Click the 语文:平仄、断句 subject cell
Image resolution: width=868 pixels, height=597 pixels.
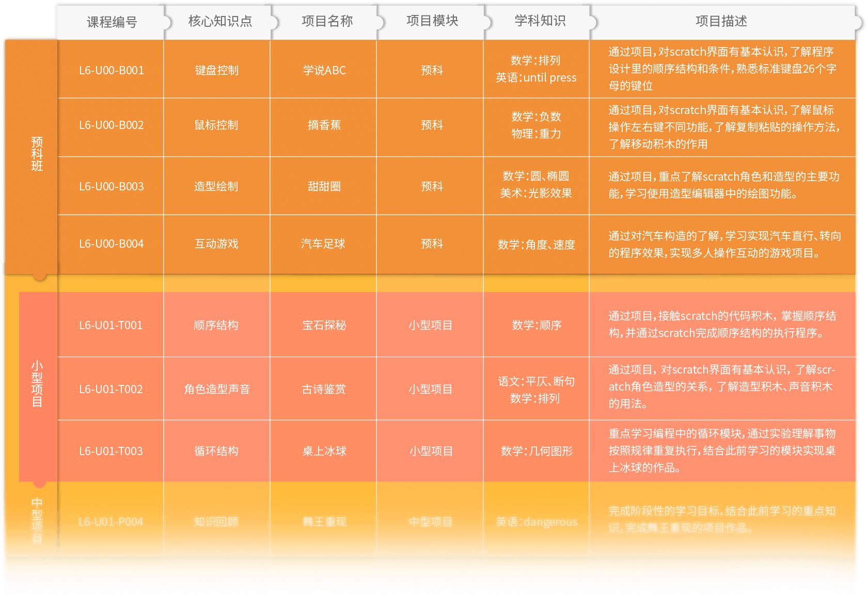tap(536, 381)
